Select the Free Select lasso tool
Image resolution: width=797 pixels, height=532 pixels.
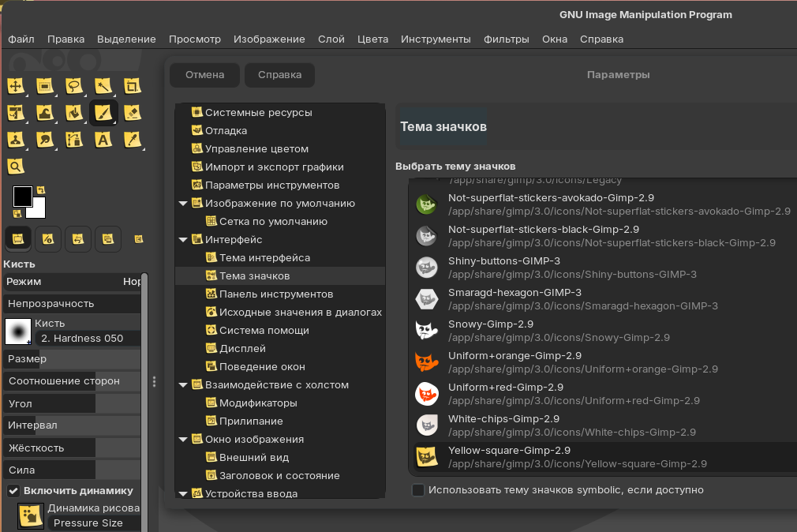click(74, 86)
